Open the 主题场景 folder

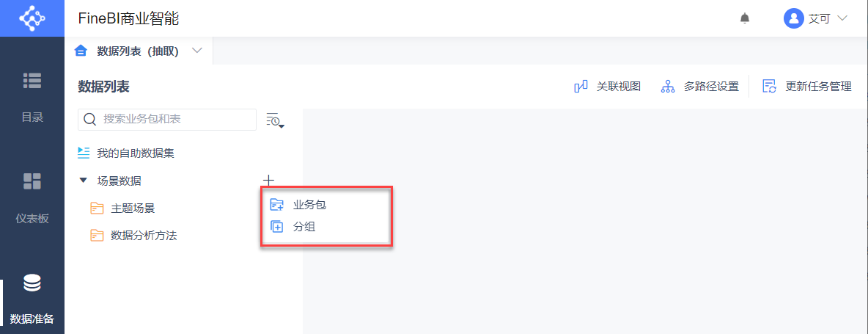[132, 208]
